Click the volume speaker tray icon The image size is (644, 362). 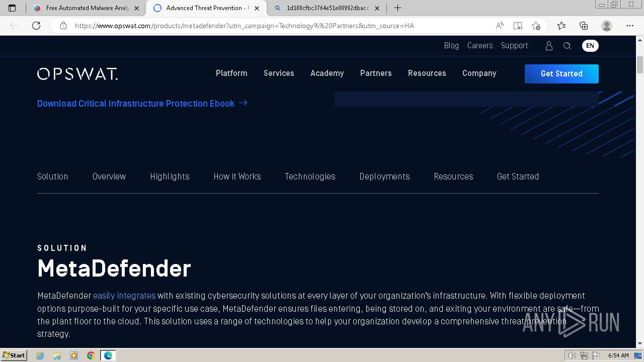click(x=572, y=355)
